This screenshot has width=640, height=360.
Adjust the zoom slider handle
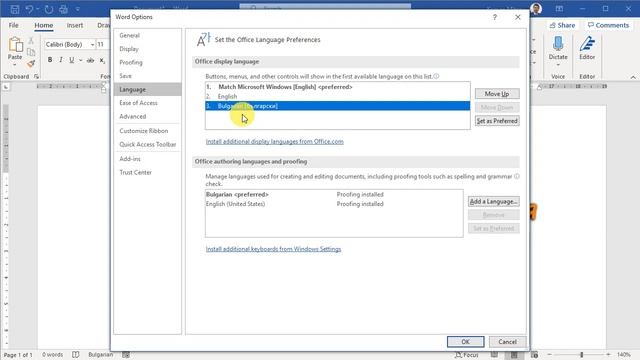pyautogui.click(x=582, y=355)
